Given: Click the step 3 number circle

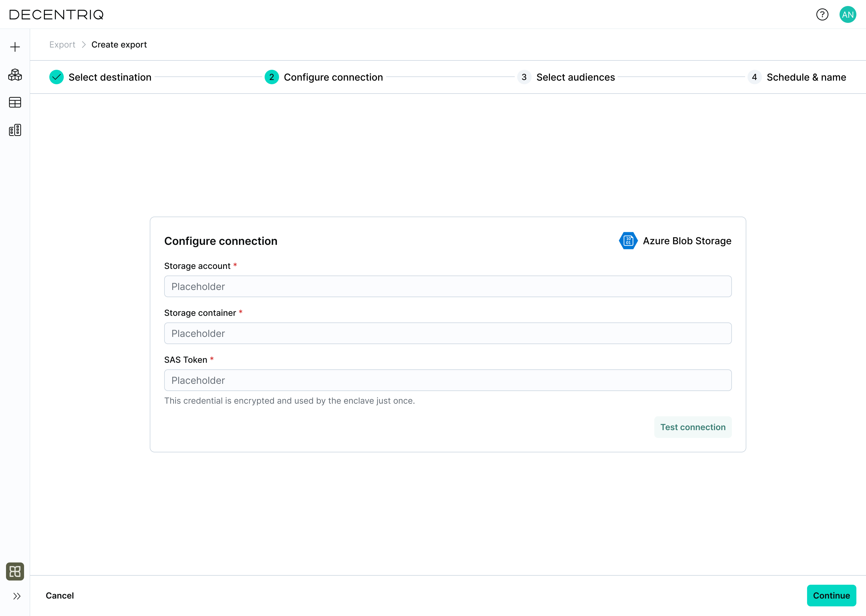Looking at the screenshot, I should [524, 77].
